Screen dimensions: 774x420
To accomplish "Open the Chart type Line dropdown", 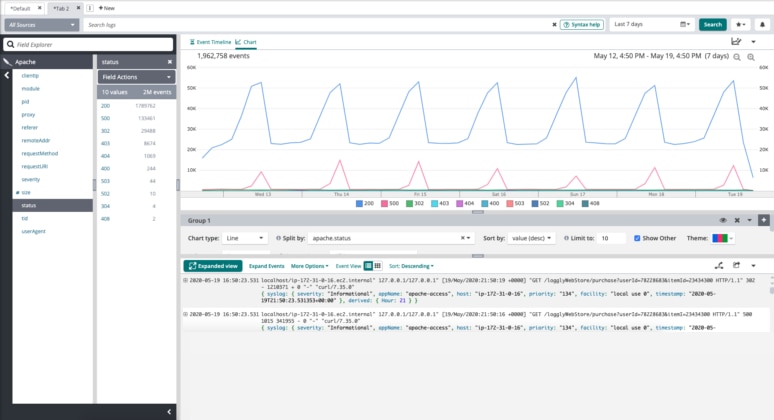I will pyautogui.click(x=246, y=238).
